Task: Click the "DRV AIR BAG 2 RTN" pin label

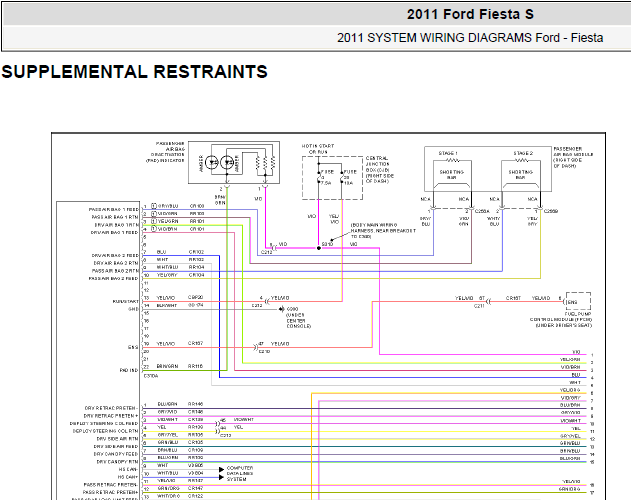Action: 116,263
